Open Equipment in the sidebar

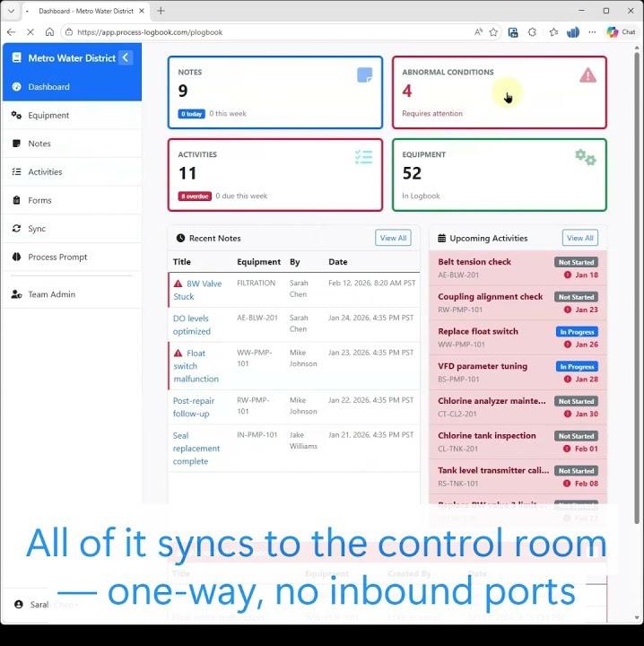click(x=72, y=116)
